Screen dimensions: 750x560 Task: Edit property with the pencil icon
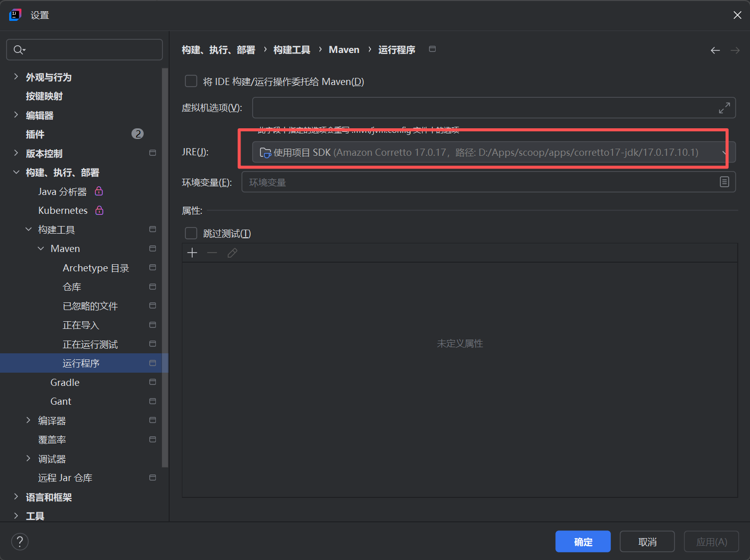tap(232, 253)
